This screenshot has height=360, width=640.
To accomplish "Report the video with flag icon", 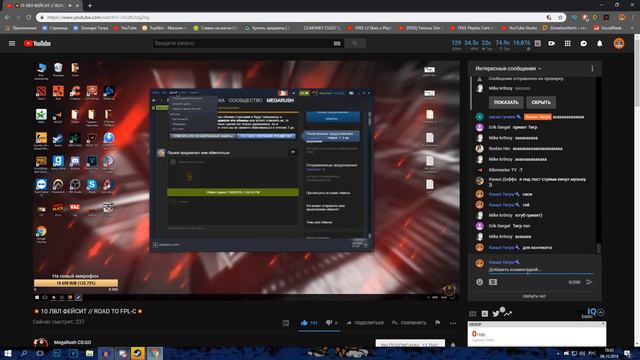I will point(438,322).
